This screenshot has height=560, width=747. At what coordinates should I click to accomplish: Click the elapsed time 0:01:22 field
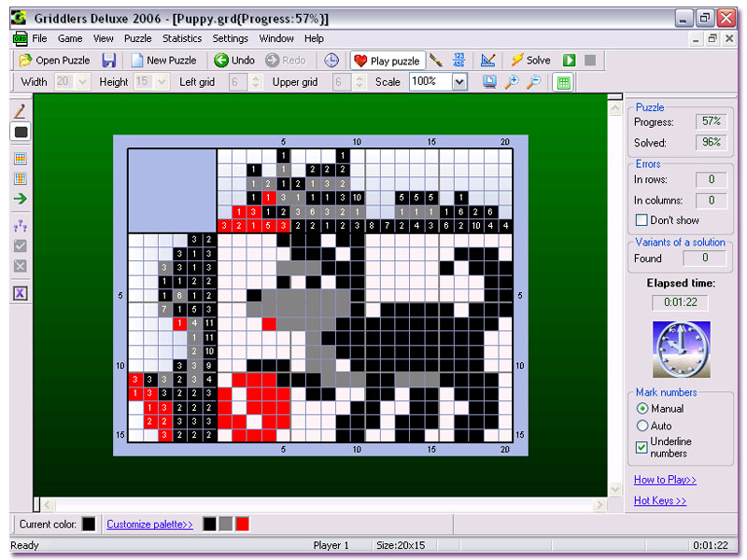pos(681,302)
